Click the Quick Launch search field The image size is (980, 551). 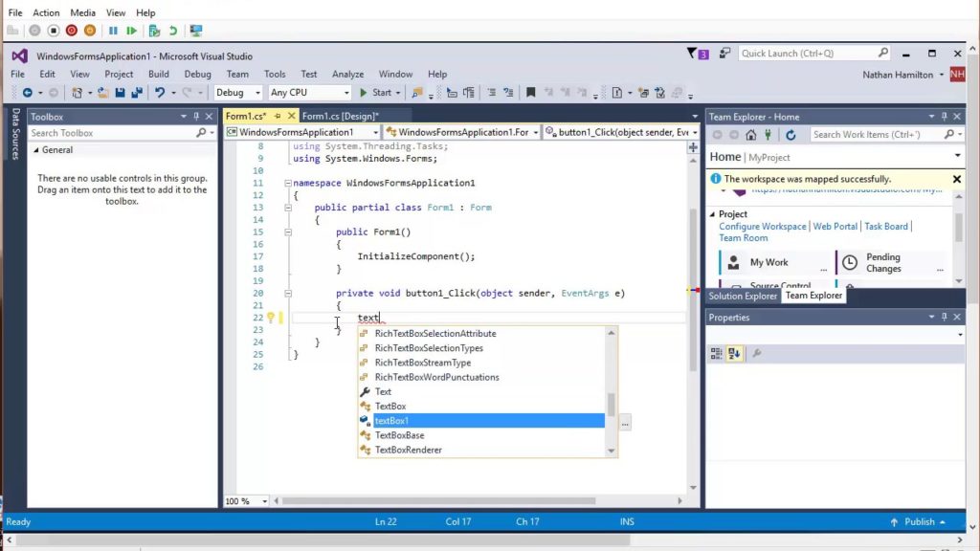tap(814, 54)
